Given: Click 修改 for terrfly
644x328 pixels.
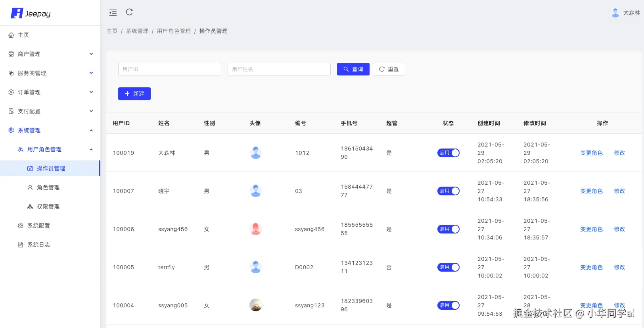Looking at the screenshot, I should coord(619,267).
